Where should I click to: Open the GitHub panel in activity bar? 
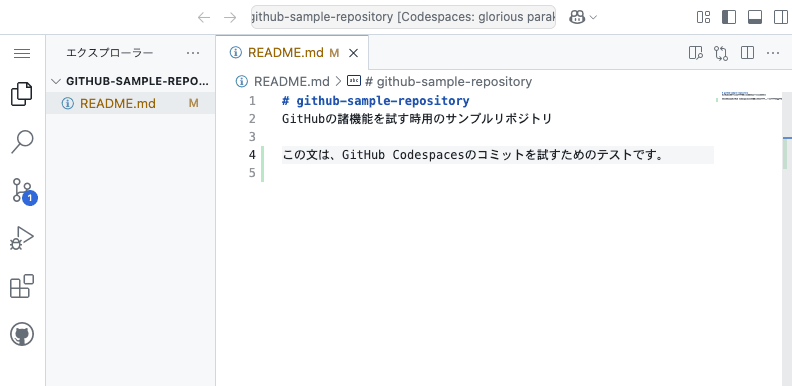pyautogui.click(x=22, y=334)
